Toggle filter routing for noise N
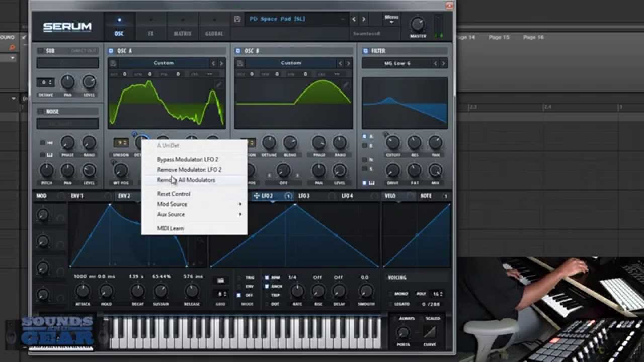The height and width of the screenshot is (362, 644). [x=365, y=159]
